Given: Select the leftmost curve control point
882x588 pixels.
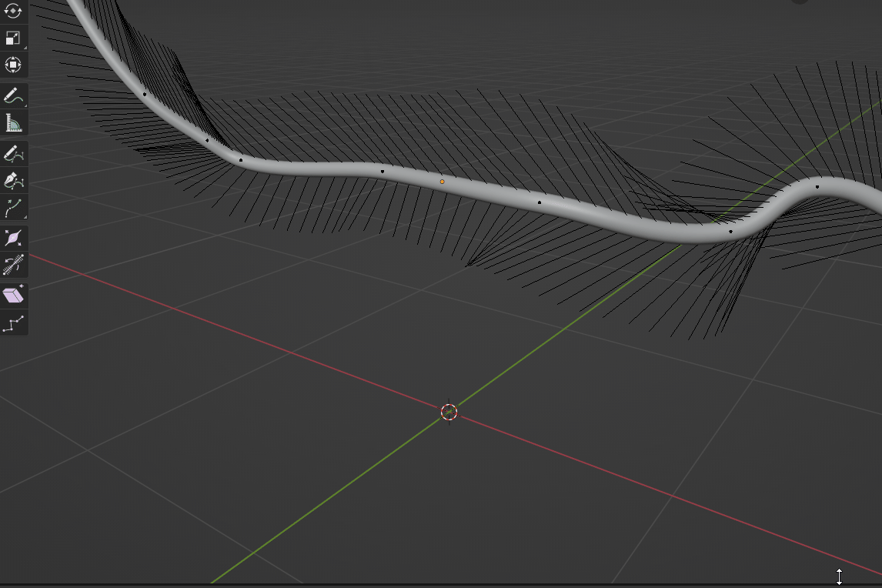Looking at the screenshot, I should tap(145, 94).
